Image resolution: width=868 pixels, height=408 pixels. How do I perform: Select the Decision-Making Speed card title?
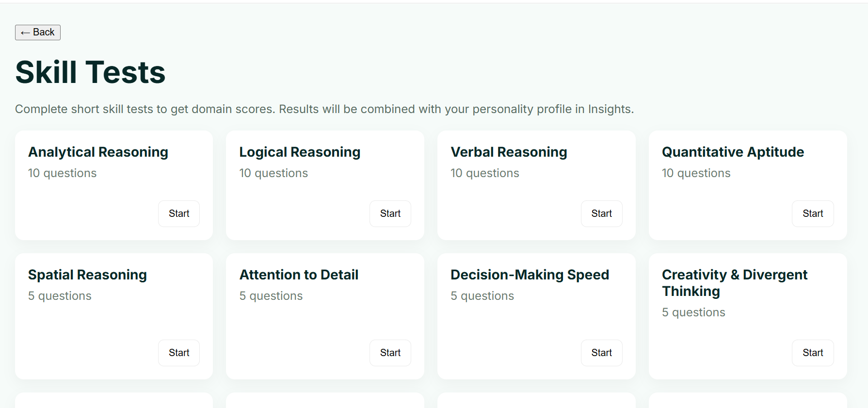tap(530, 275)
